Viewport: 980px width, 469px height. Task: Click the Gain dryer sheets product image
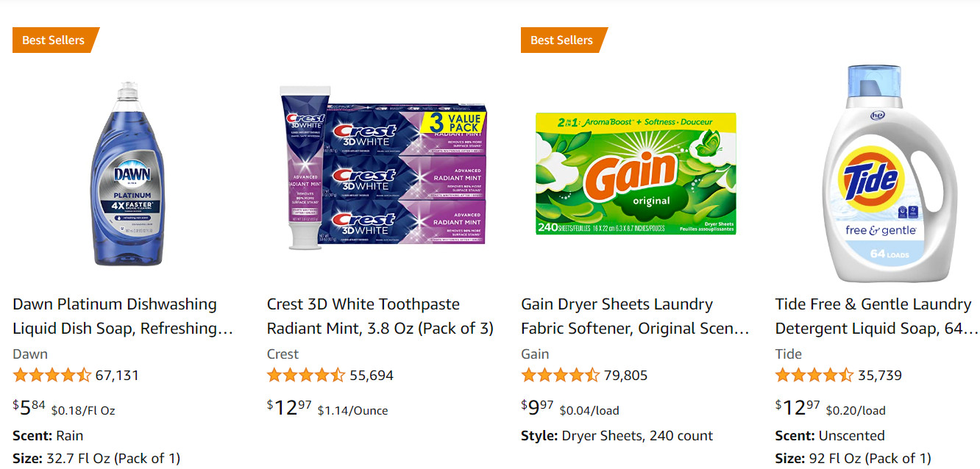(x=636, y=173)
